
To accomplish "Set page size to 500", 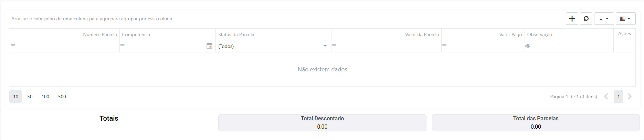I will [62, 97].
